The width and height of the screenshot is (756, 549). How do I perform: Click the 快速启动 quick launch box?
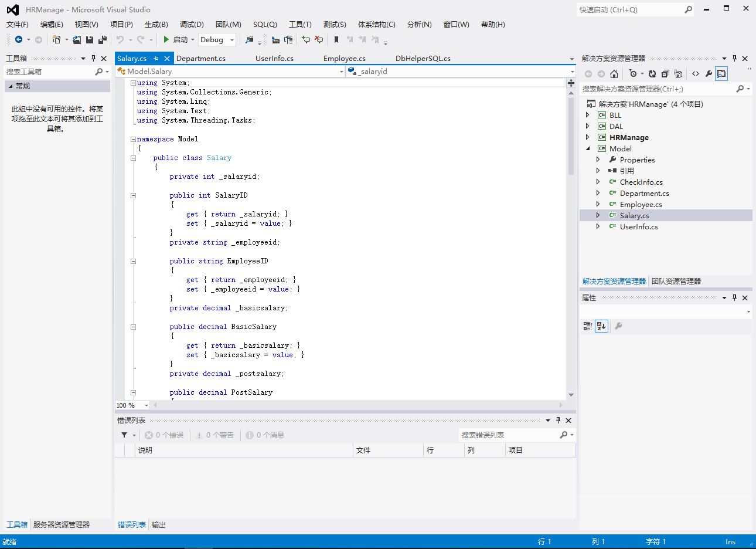[x=631, y=10]
